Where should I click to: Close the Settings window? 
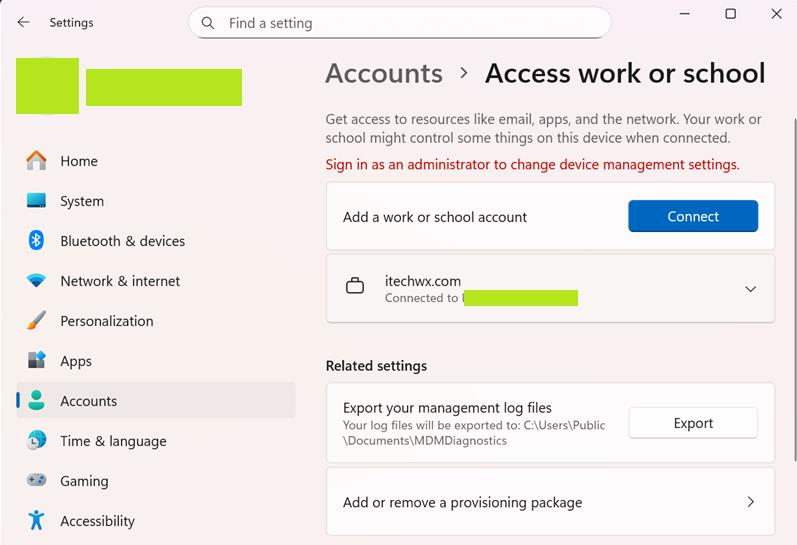point(776,14)
